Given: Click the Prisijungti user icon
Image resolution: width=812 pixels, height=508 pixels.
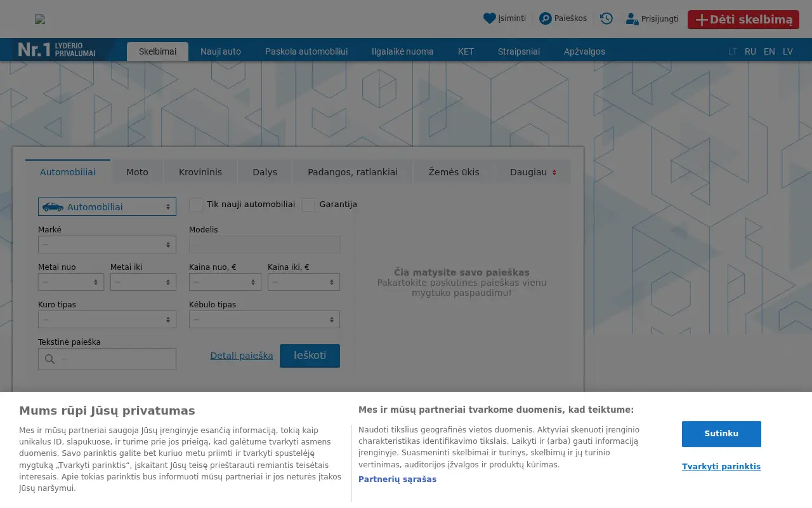Looking at the screenshot, I should (x=632, y=19).
